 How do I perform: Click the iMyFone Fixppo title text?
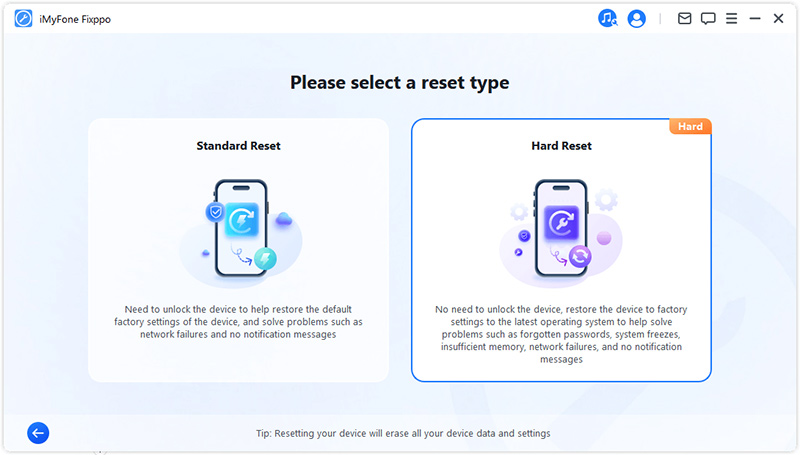coord(75,19)
